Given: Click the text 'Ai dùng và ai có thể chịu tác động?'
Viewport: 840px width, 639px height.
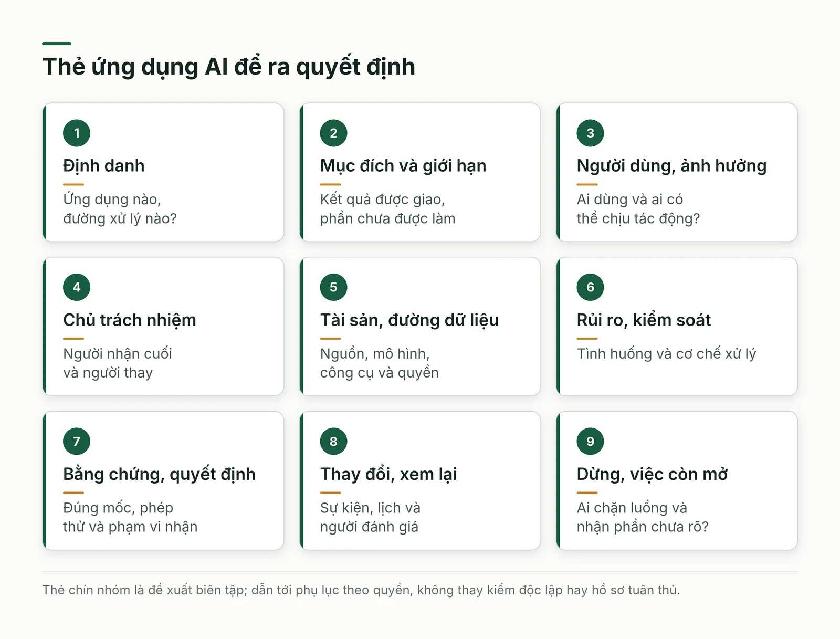Looking at the screenshot, I should pos(638,209).
